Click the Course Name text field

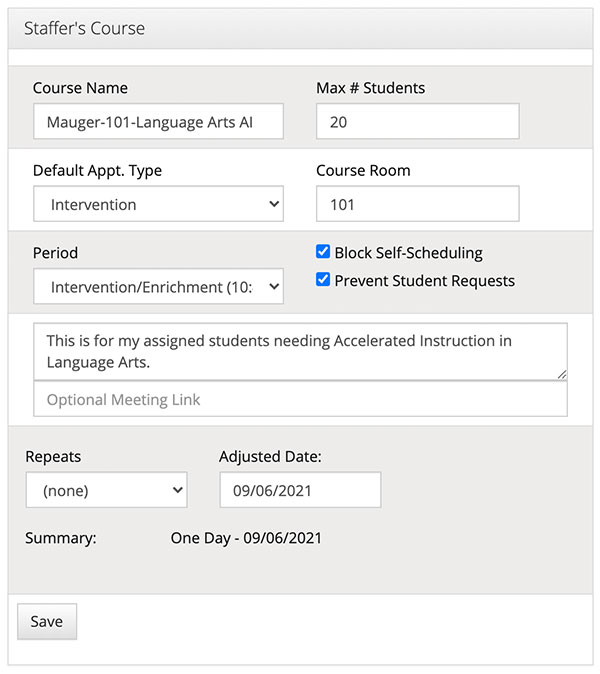tap(158, 121)
